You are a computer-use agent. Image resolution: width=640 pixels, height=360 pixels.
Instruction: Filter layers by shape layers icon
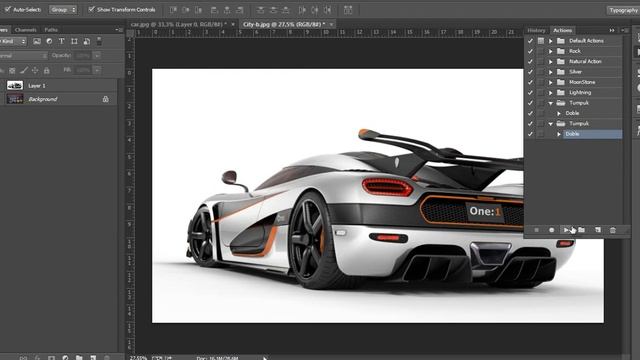[74, 41]
